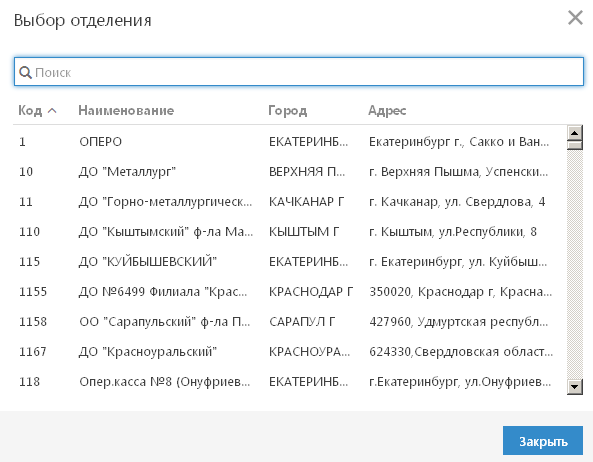Click the search magnifier icon
Viewport: 593px width, 462px height.
pyautogui.click(x=25, y=72)
